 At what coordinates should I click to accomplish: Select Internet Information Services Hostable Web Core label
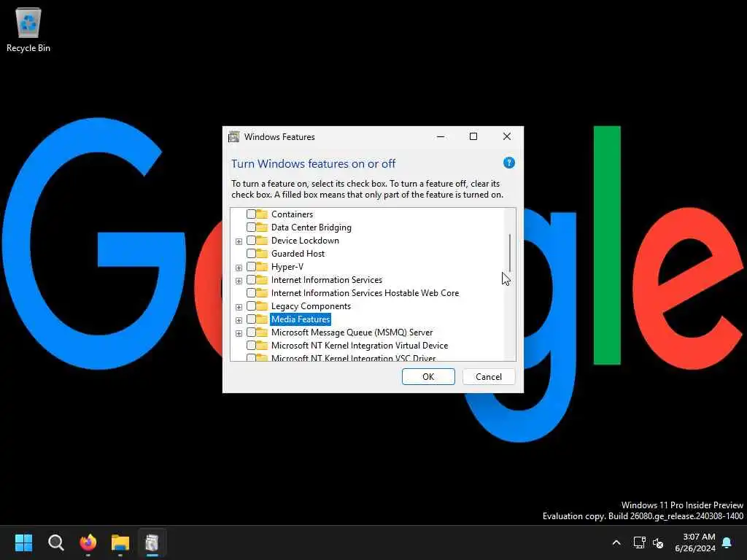point(365,293)
